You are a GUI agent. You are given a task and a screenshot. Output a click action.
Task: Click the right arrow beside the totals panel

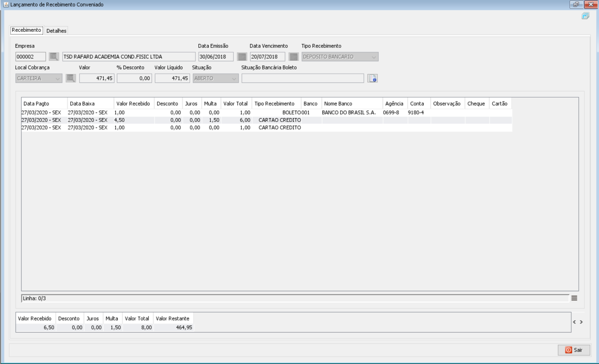(x=581, y=322)
